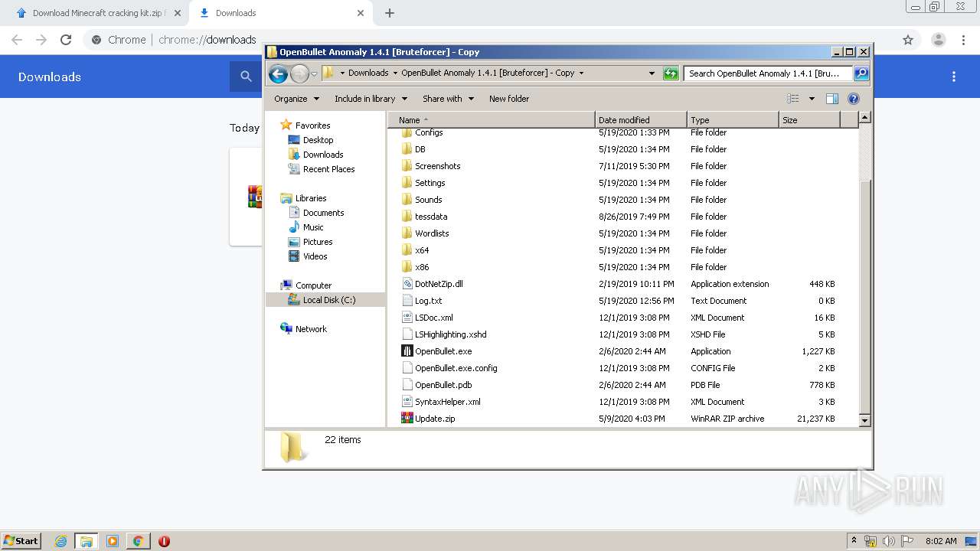980x551 pixels.
Task: Expand recent pages arrow next to Forward button
Action: click(x=314, y=74)
